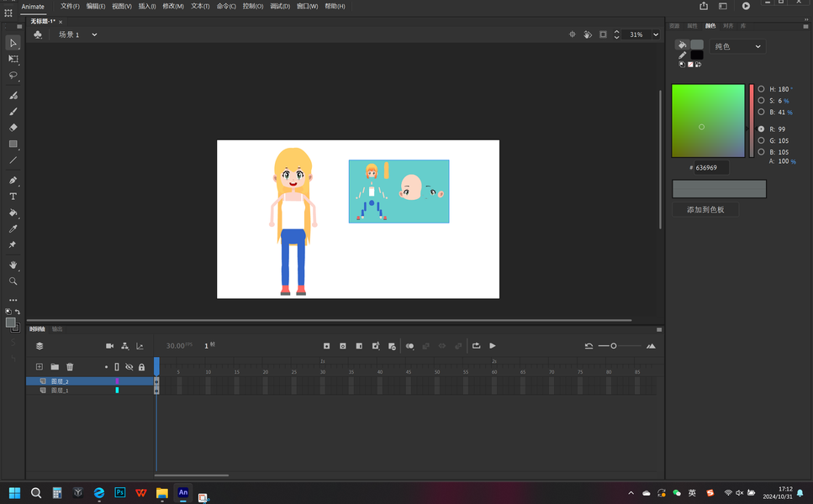This screenshot has width=813, height=504.
Task: Open the 31% zoom dropdown
Action: click(x=656, y=34)
